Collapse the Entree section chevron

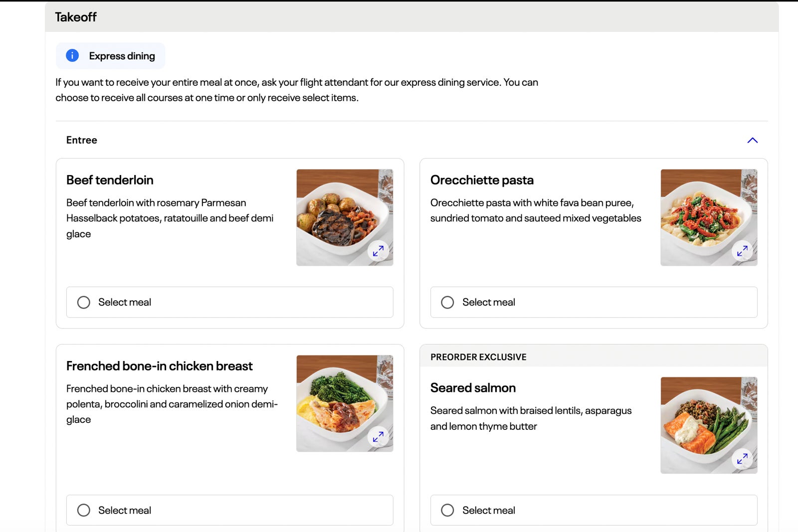point(753,140)
